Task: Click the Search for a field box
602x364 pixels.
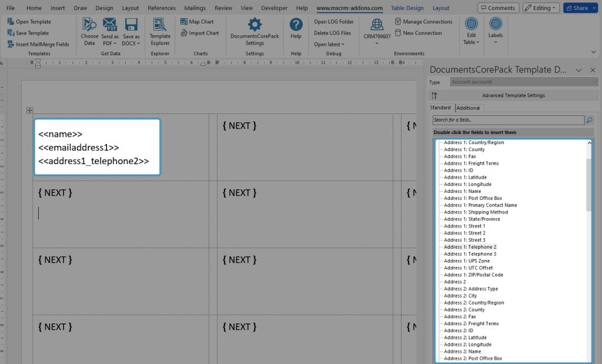Action: (x=509, y=120)
